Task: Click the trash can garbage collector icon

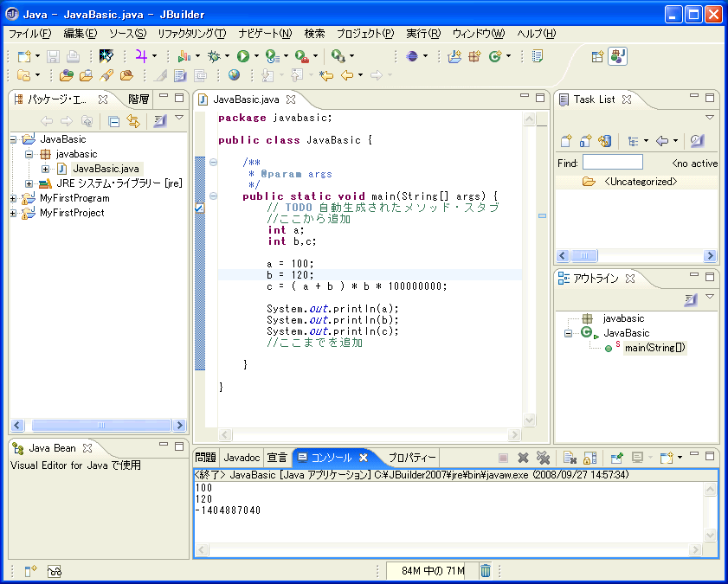Action: 486,570
